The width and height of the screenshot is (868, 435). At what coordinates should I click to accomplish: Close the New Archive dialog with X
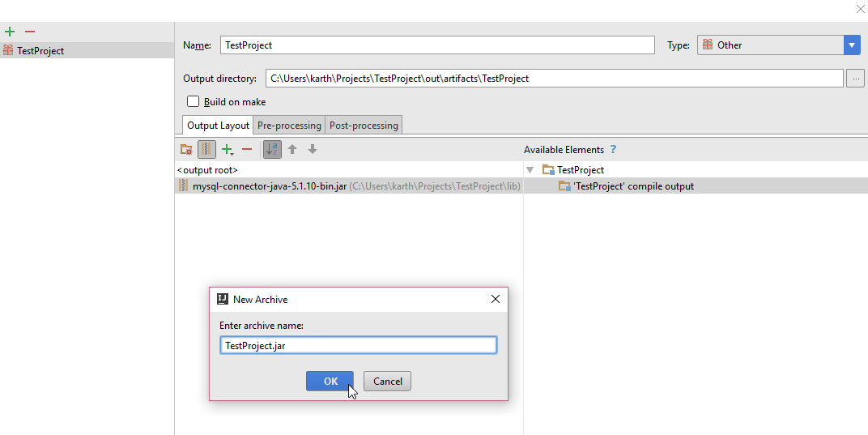coord(495,299)
